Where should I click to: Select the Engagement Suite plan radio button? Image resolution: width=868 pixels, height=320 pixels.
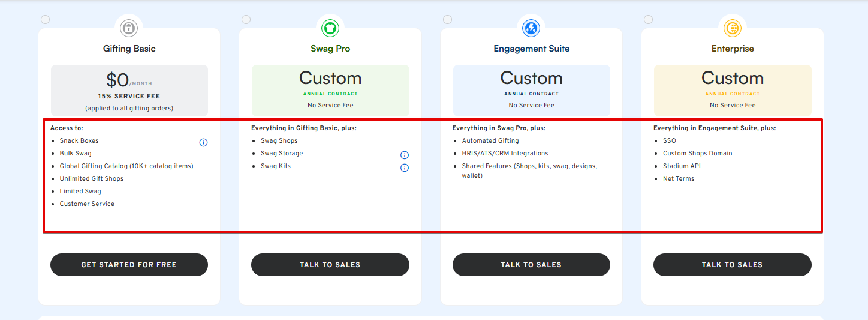pos(447,19)
